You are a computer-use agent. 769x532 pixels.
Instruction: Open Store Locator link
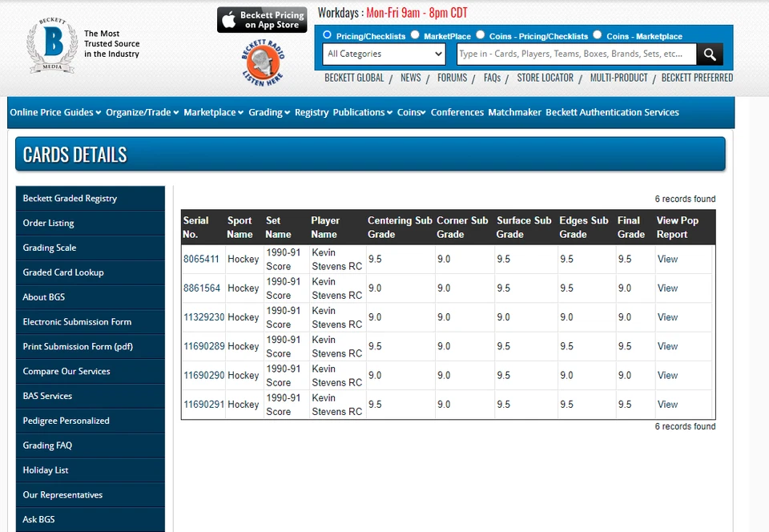tap(545, 78)
